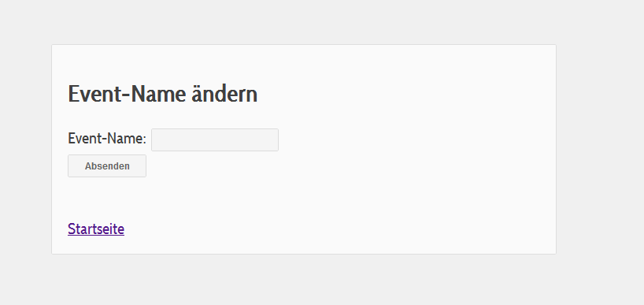Click Absenden below the Event-Name field
This screenshot has height=305, width=644.
pyautogui.click(x=107, y=166)
